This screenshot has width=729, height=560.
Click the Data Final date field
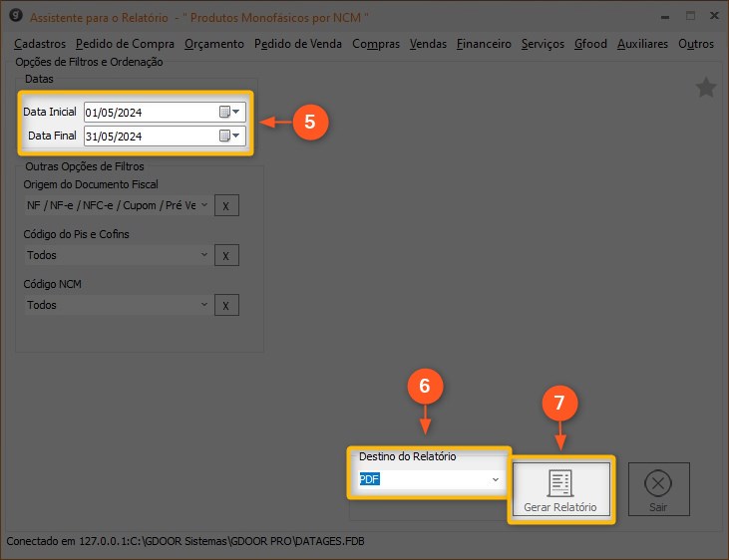point(150,136)
